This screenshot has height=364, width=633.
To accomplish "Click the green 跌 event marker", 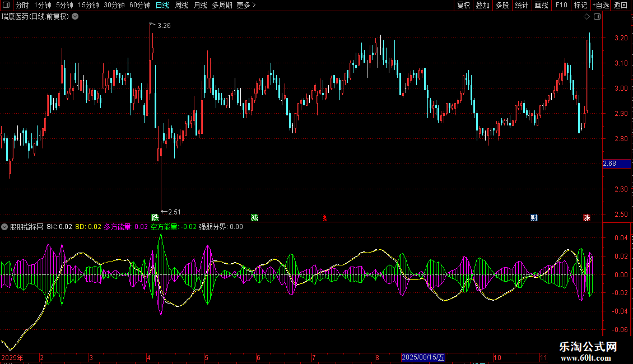I will [x=155, y=217].
